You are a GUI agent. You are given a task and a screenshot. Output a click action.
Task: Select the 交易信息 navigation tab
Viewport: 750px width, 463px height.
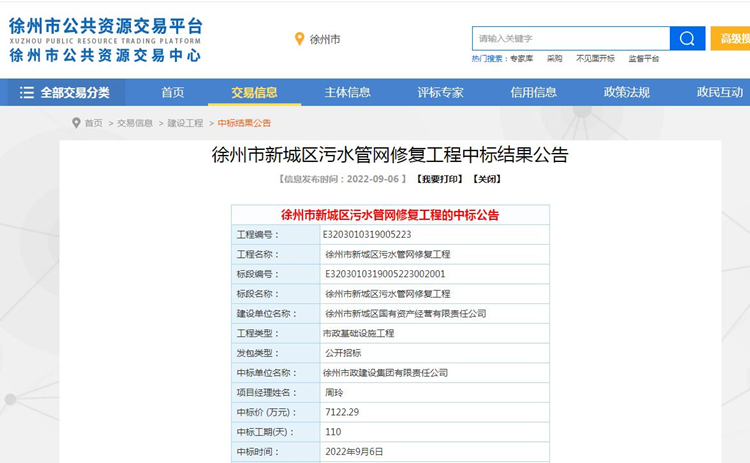tap(254, 92)
